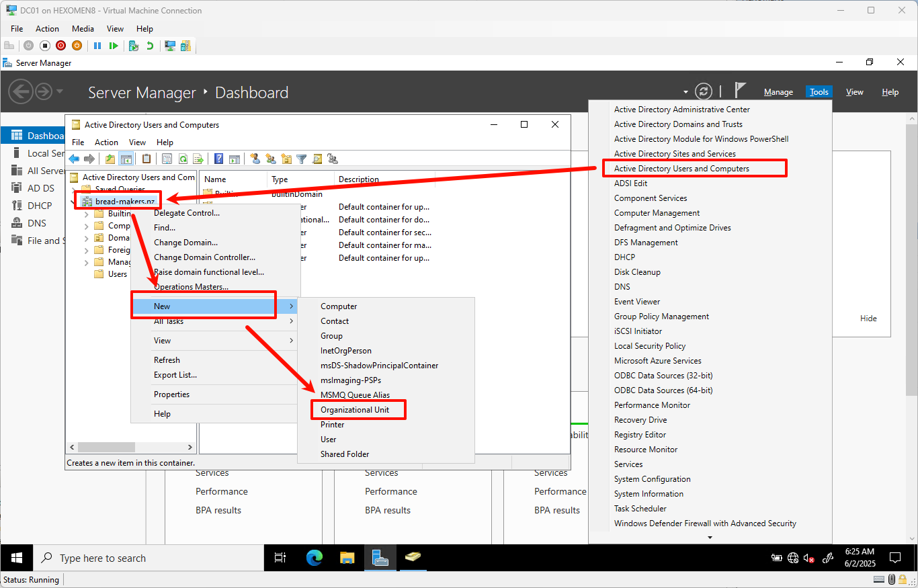Refresh the ADUC view from toolbar
Viewport: 918px width, 588px height.
[x=183, y=159]
